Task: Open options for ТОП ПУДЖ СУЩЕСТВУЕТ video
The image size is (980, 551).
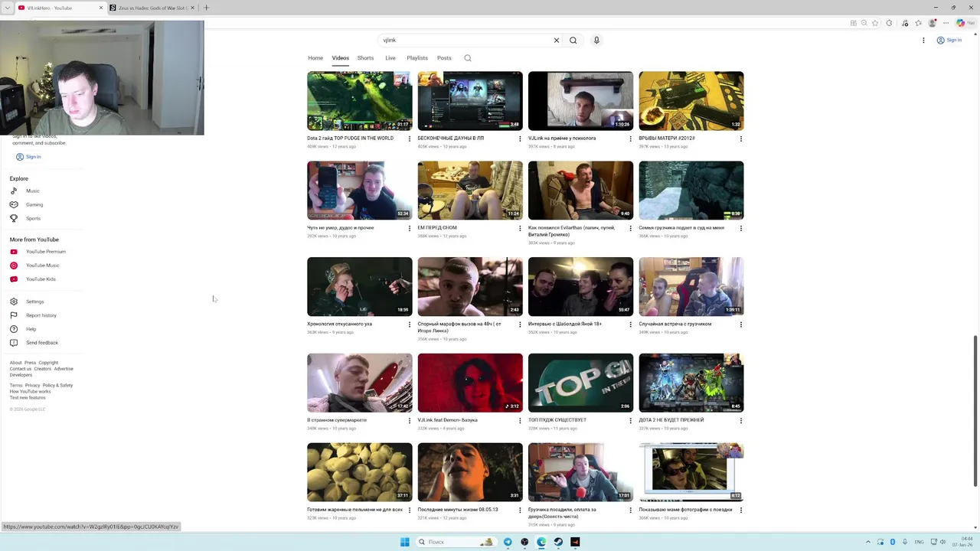Action: (631, 421)
